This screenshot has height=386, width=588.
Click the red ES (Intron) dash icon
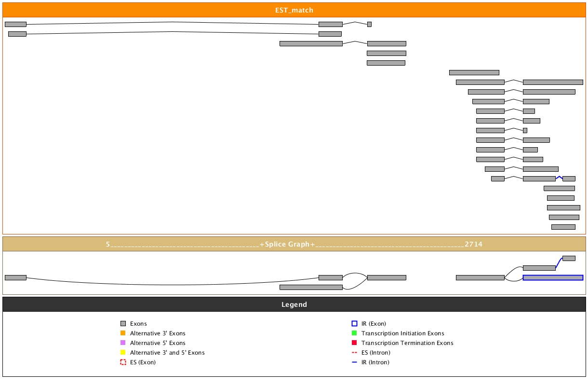coord(354,353)
